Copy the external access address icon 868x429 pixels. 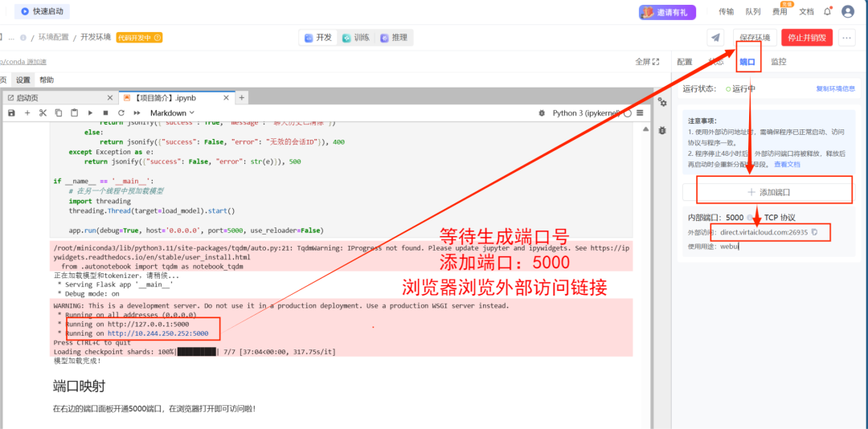(814, 232)
